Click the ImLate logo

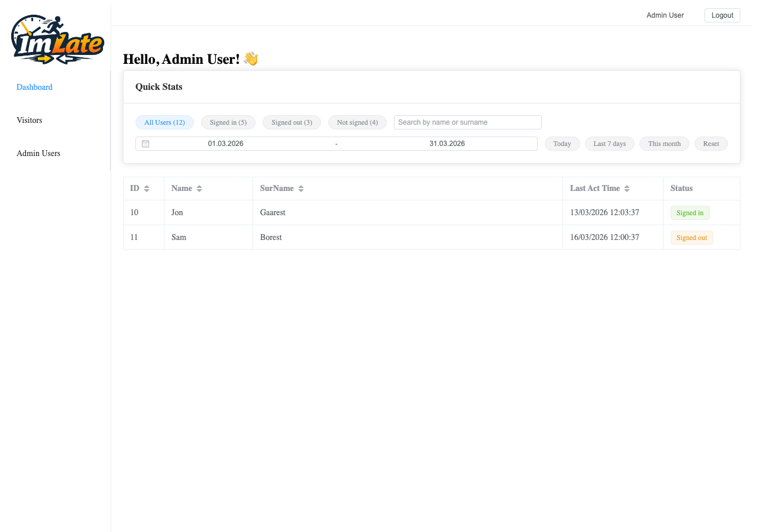pos(57,40)
